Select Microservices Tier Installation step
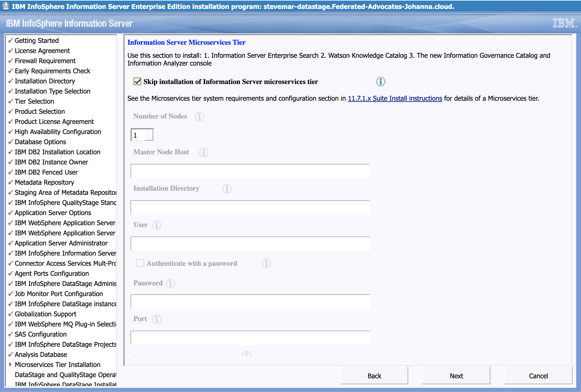 coord(58,365)
